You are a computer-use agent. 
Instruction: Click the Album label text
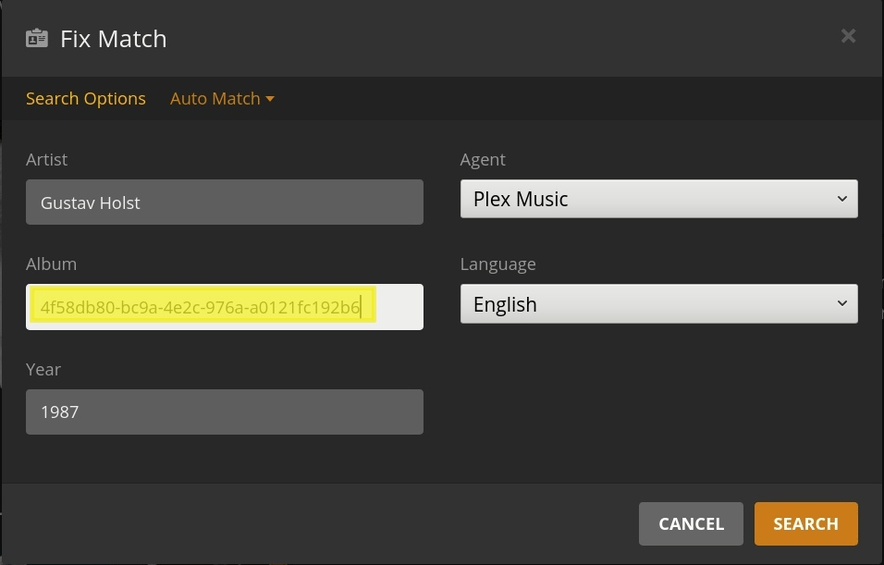51,264
